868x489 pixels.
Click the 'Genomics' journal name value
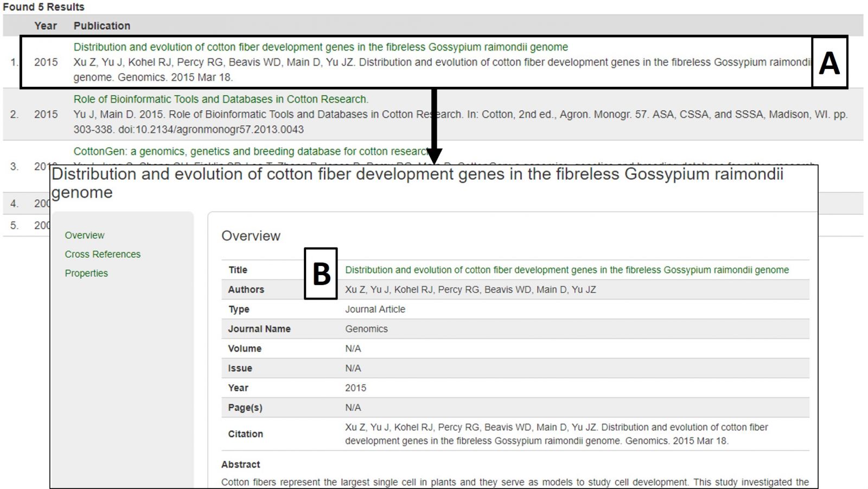366,329
